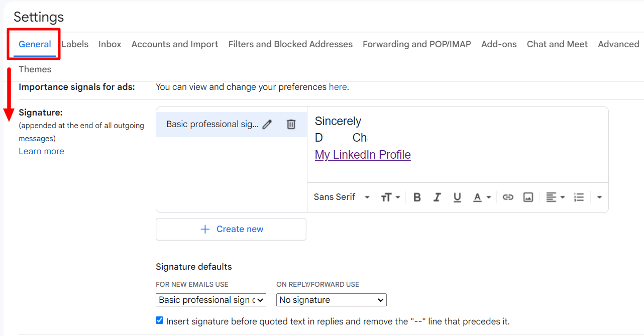Switch to the Labels tab
Viewport: 644px width, 336px height.
coord(75,44)
